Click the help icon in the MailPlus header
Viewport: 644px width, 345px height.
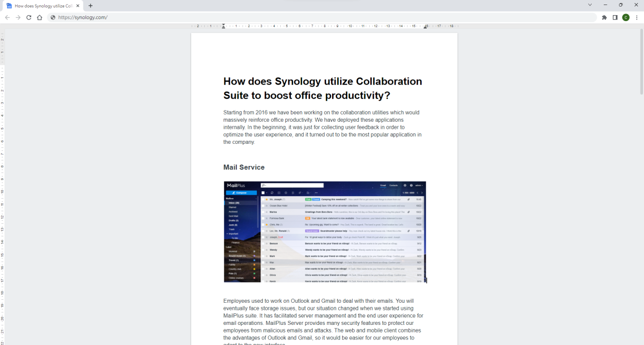[412, 185]
